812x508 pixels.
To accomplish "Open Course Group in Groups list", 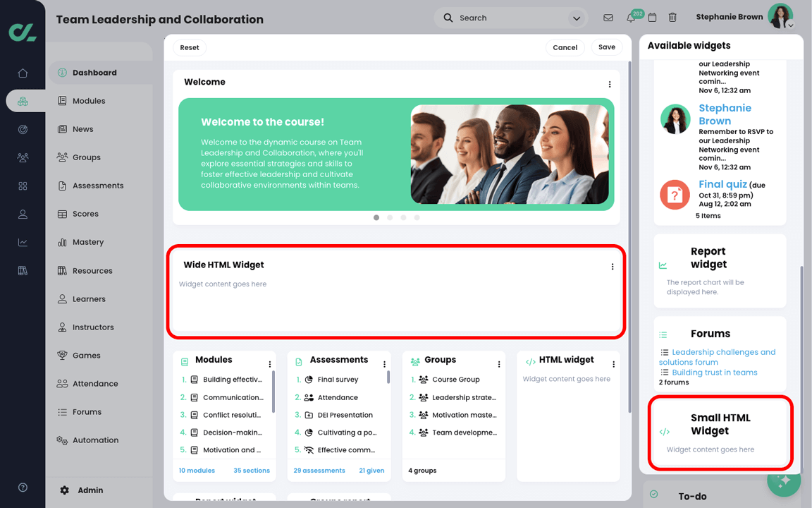I will coord(456,380).
